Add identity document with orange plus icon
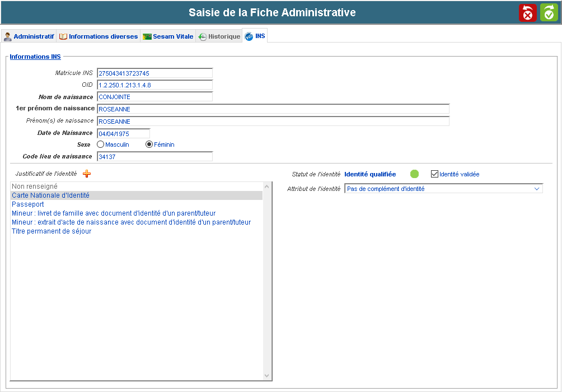562x392 pixels. point(86,174)
